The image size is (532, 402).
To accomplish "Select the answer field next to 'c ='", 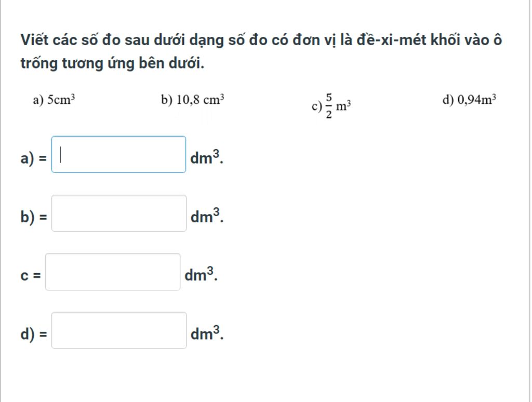I will tap(112, 272).
